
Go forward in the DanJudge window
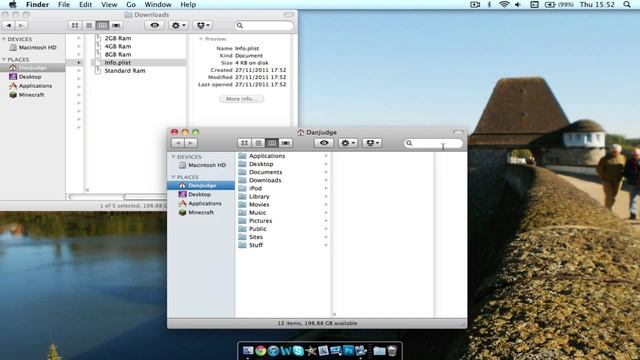[191, 143]
